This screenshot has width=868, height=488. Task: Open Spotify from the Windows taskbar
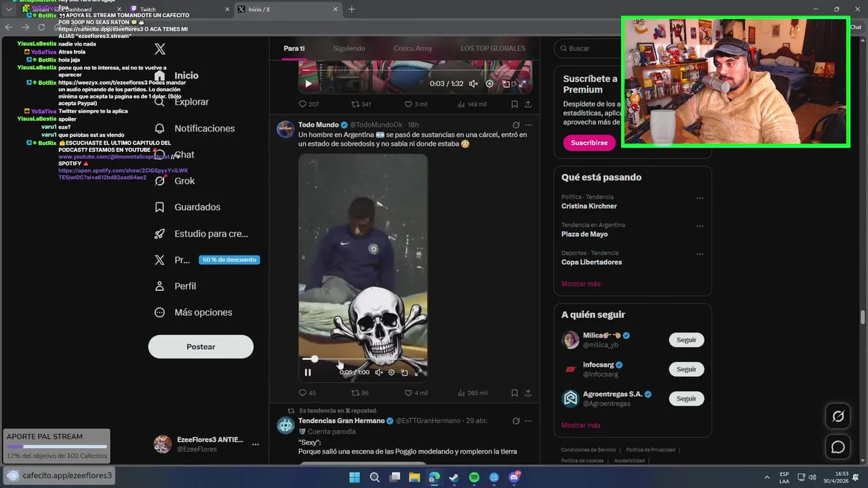click(x=474, y=477)
